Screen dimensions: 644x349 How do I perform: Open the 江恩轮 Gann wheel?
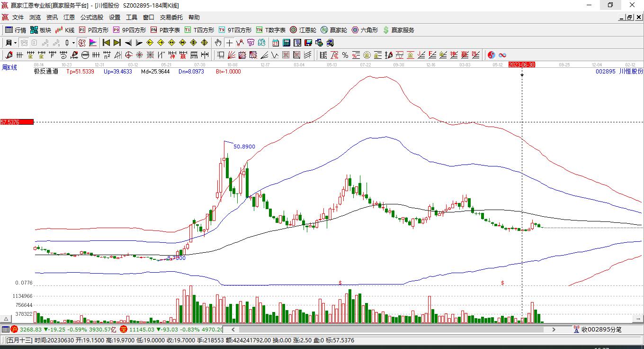coord(303,30)
